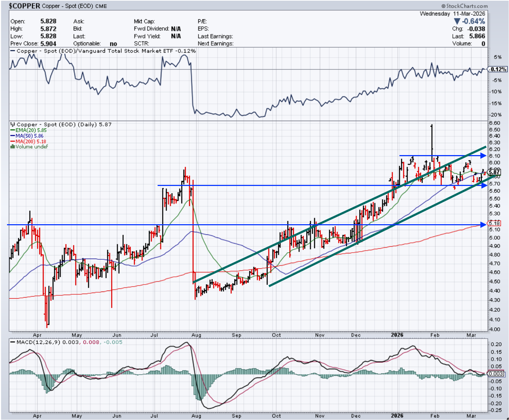The width and height of the screenshot is (509, 420).
Task: Click the MACD(12,26,9) indicator label
Action: (x=39, y=342)
